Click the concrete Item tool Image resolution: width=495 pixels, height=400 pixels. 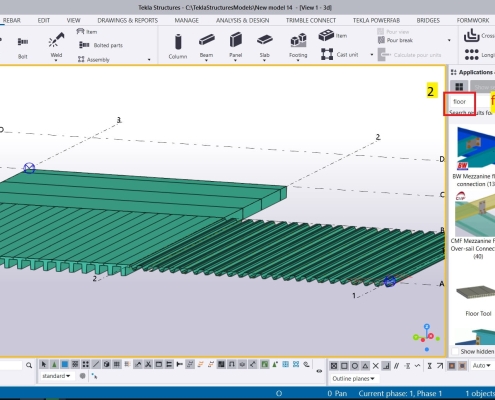click(x=333, y=35)
